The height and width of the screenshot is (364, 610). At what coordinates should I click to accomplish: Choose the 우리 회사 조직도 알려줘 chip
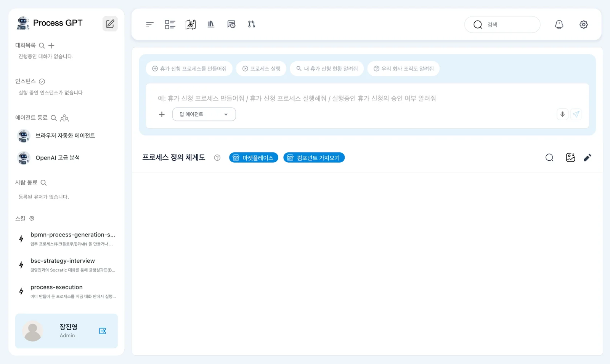403,69
